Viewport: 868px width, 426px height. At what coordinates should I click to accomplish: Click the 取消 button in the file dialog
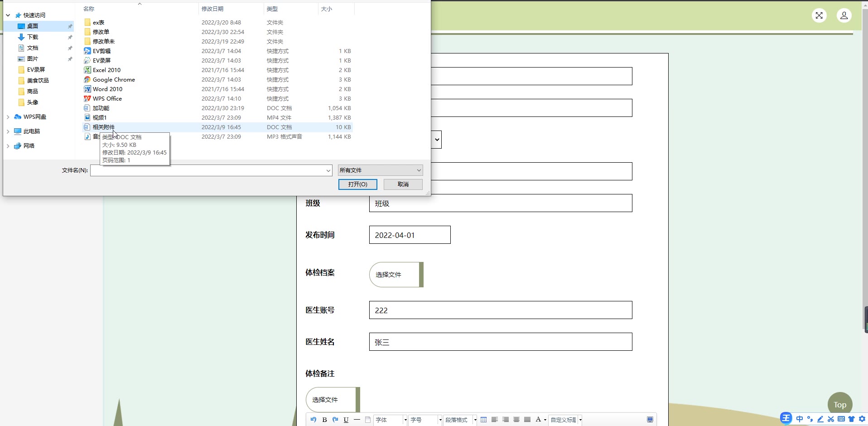point(403,184)
